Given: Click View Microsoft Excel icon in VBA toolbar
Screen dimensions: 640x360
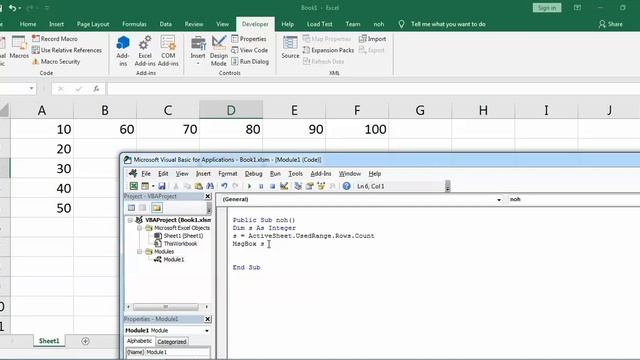Looking at the screenshot, I should click(x=133, y=186).
